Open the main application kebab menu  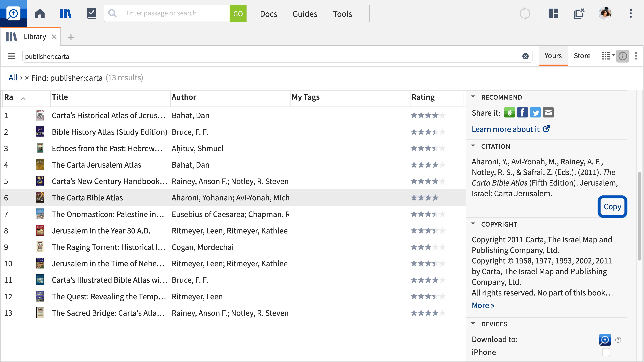[631, 13]
